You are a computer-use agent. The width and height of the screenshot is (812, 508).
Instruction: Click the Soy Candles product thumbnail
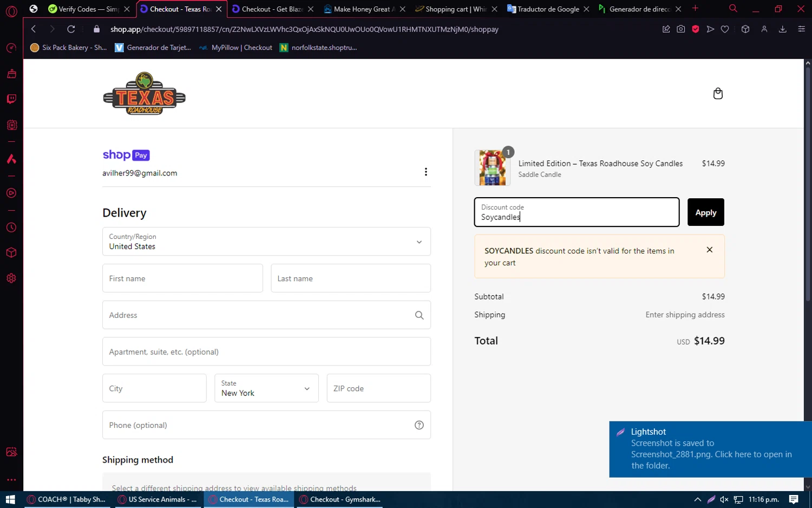tap(493, 168)
